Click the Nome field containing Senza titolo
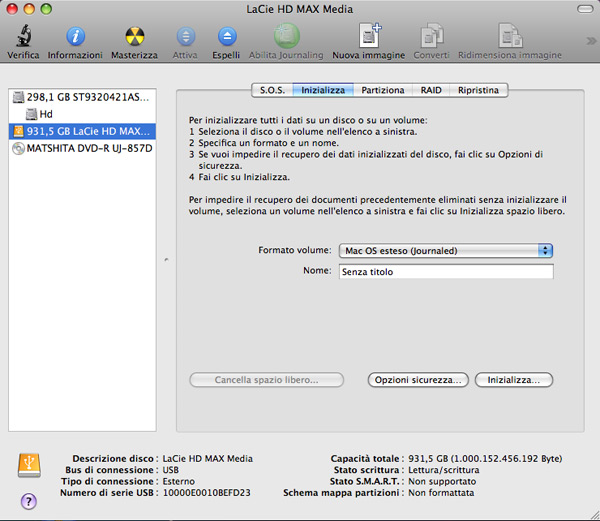This screenshot has width=600, height=521. click(x=446, y=272)
